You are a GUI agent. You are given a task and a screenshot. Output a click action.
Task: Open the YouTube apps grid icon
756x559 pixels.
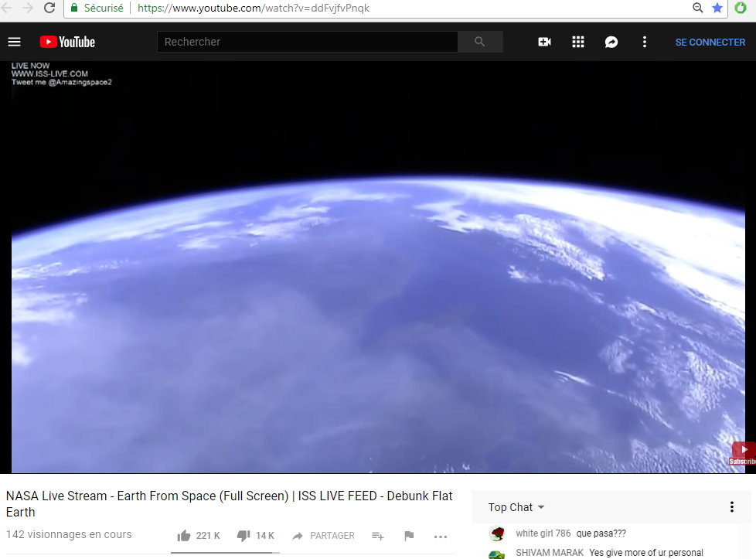point(578,42)
